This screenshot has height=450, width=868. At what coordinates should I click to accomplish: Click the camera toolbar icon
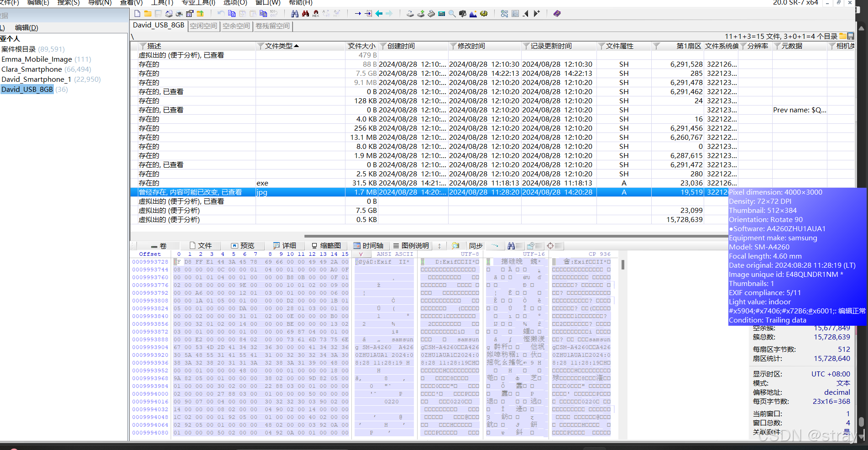pyautogui.click(x=463, y=14)
